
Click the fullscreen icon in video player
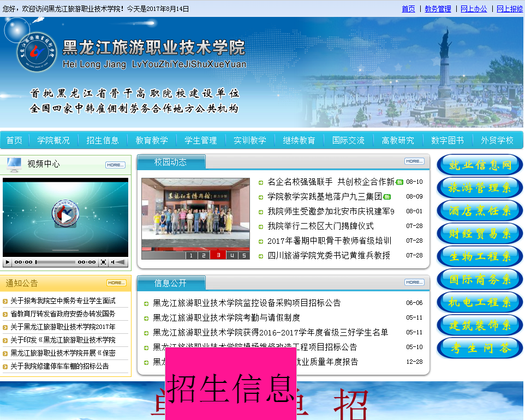point(103,262)
